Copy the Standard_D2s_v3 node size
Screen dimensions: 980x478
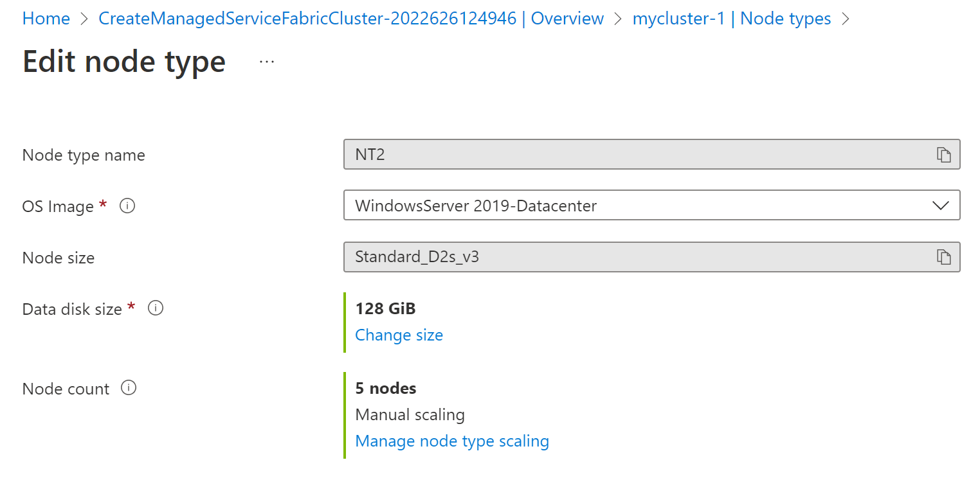[943, 257]
